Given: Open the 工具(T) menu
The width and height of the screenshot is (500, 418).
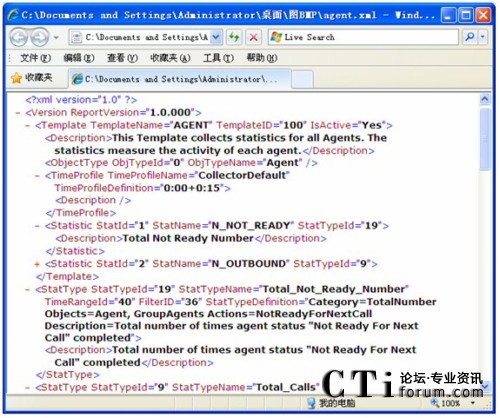Looking at the screenshot, I should click(x=219, y=58).
